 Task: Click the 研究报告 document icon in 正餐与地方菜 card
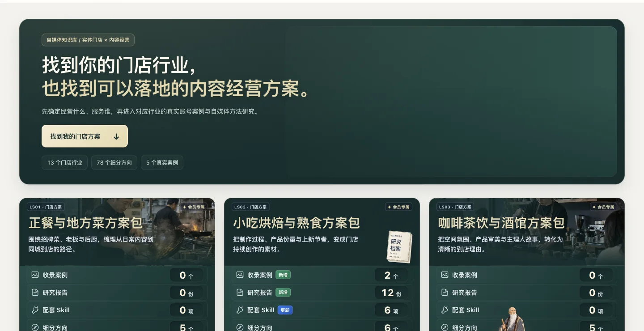[35, 292]
